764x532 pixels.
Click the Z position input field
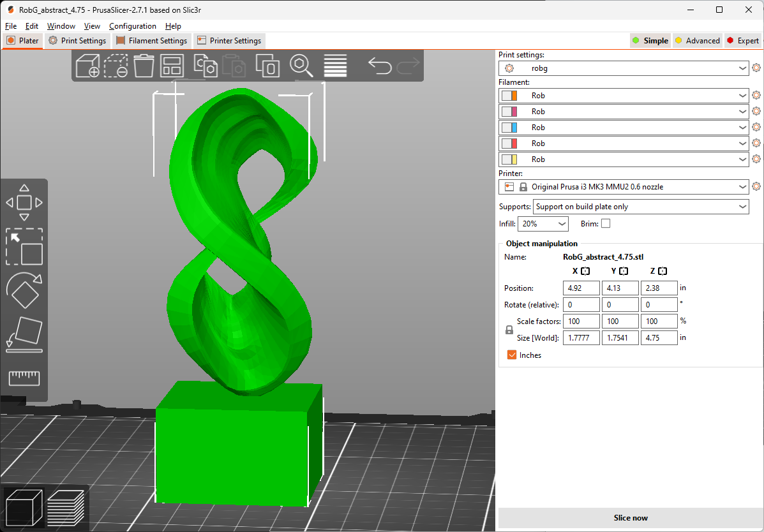click(x=658, y=288)
